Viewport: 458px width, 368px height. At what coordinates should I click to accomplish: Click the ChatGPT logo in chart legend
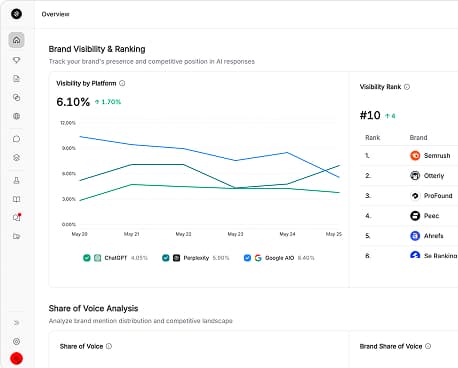point(97,258)
